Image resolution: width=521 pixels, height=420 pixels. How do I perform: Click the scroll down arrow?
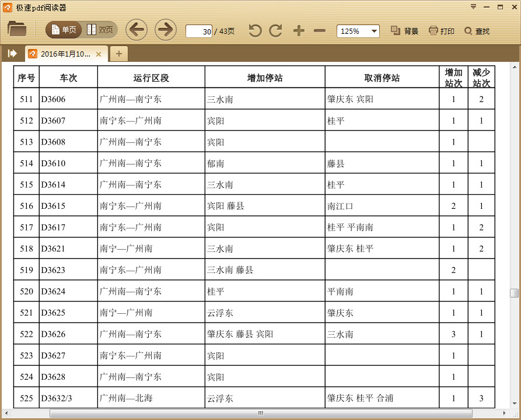tap(515, 404)
